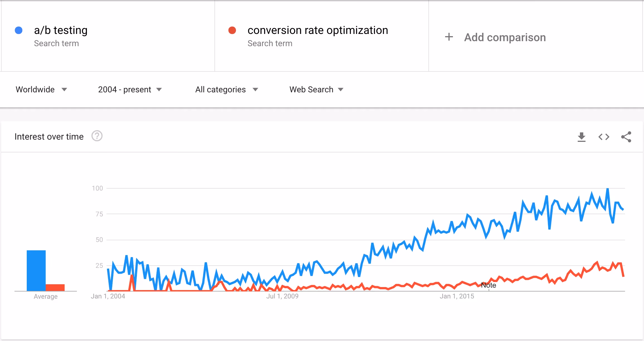Open help for Interest over time
644x341 pixels.
[97, 136]
